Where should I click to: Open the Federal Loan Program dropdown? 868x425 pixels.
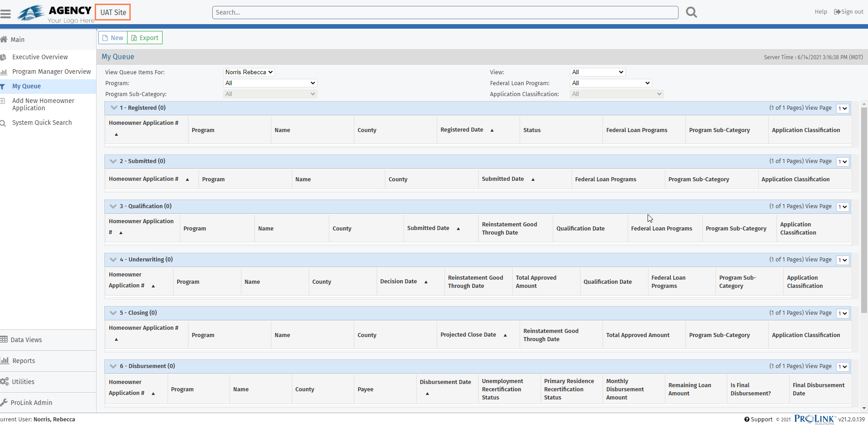610,83
